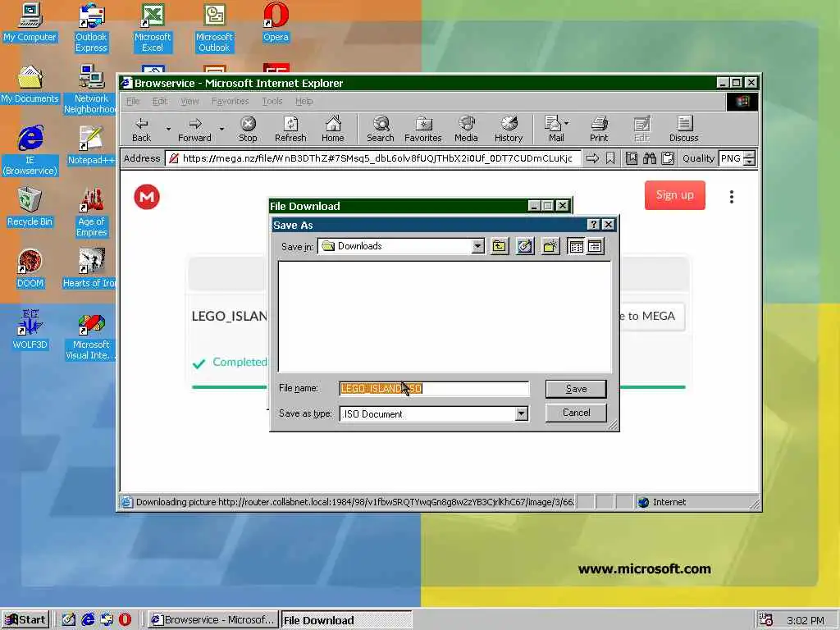Viewport: 840px width, 630px height.
Task: Print the page via Print icon
Action: [x=599, y=130]
